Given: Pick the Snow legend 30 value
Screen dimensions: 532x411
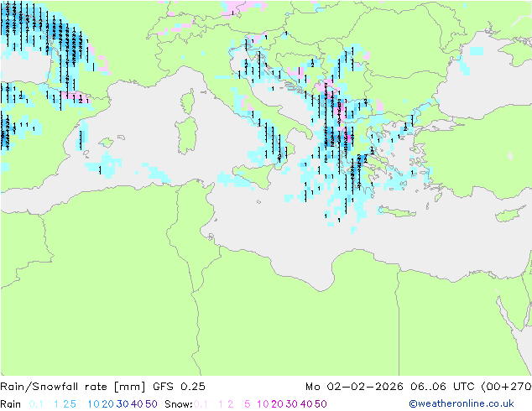Looking at the screenshot, I should pyautogui.click(x=291, y=404).
